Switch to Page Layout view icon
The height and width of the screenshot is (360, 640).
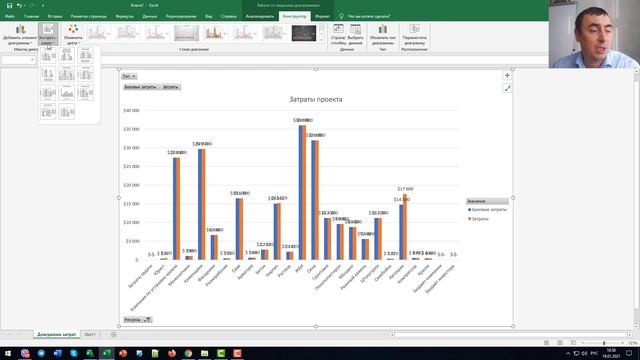tap(560, 343)
